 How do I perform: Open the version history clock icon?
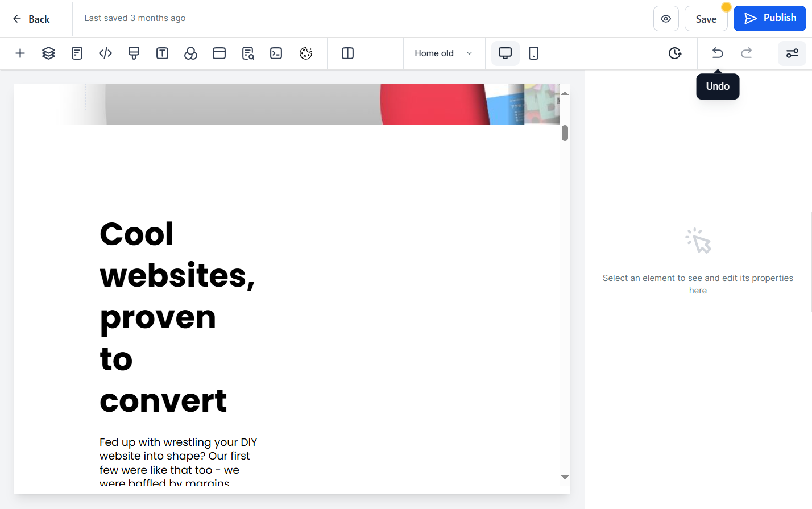click(675, 53)
